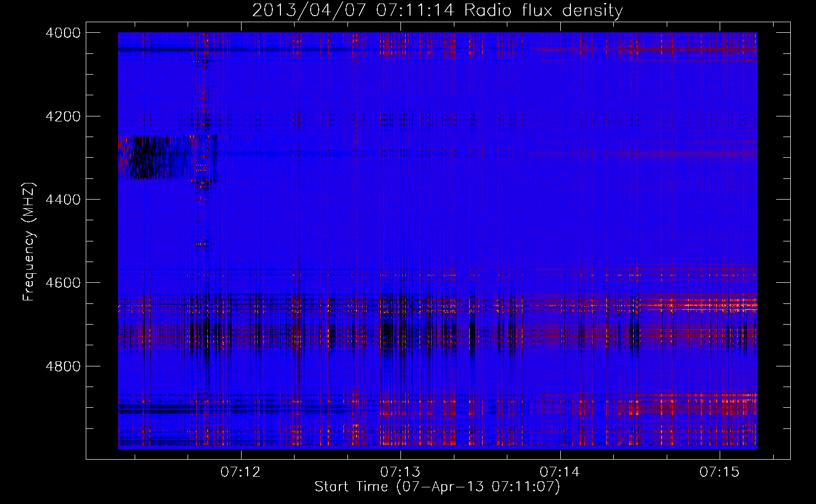Click the plot title '2013/04/07 07:11:14 Radio flux density'
Screen dimensions: 816x504
coord(437,11)
